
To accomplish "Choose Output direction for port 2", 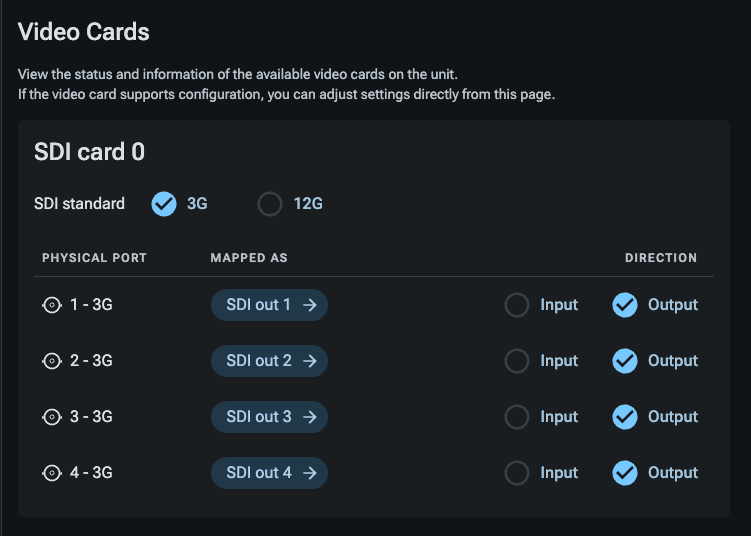I will tap(625, 361).
